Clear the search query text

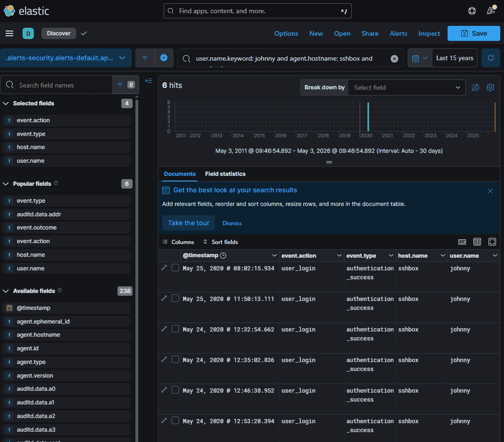tap(394, 58)
